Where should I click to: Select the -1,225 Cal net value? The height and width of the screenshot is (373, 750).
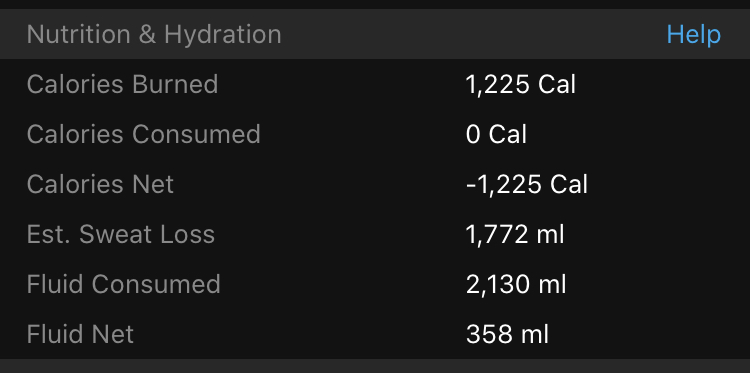click(x=527, y=185)
